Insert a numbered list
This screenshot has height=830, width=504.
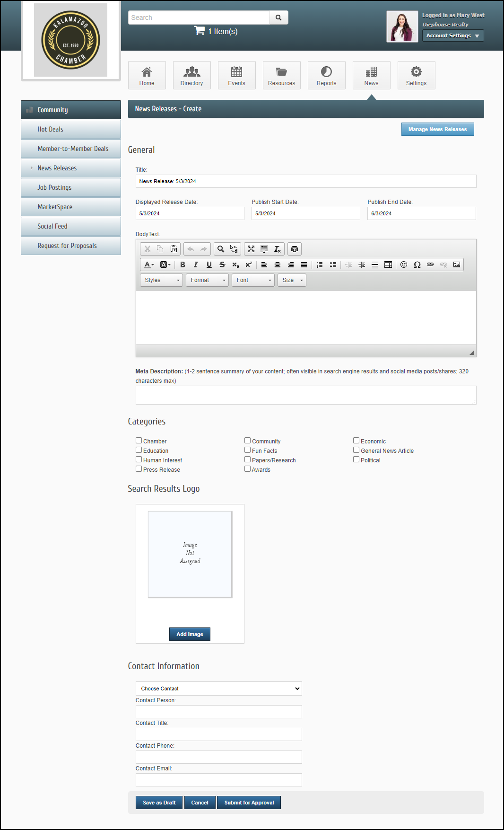pos(320,265)
